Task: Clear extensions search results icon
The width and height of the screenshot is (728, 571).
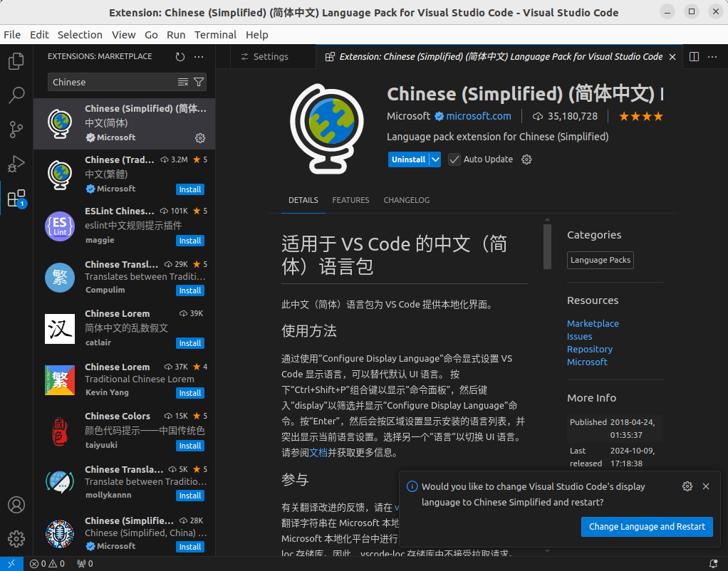Action: tap(183, 82)
